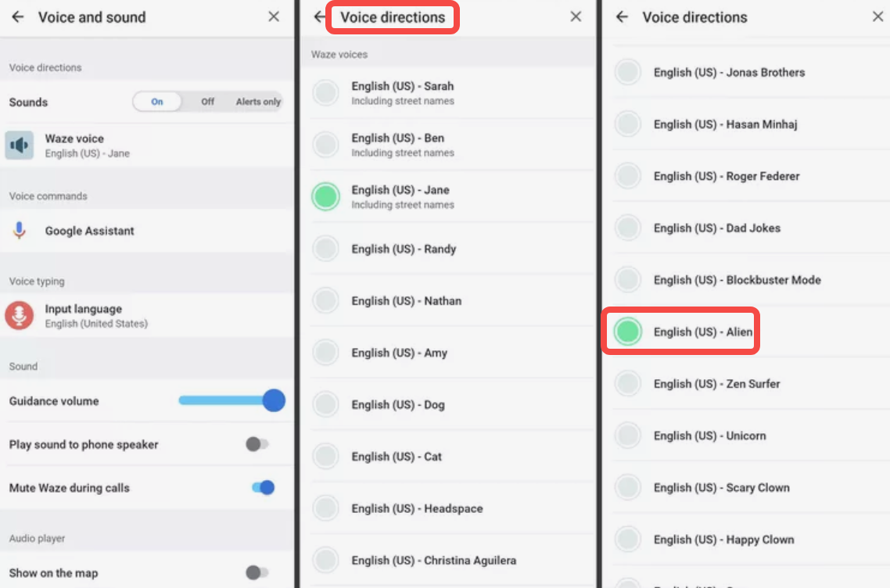This screenshot has height=588, width=890.
Task: Toggle Play sound to phone speaker
Action: point(257,444)
